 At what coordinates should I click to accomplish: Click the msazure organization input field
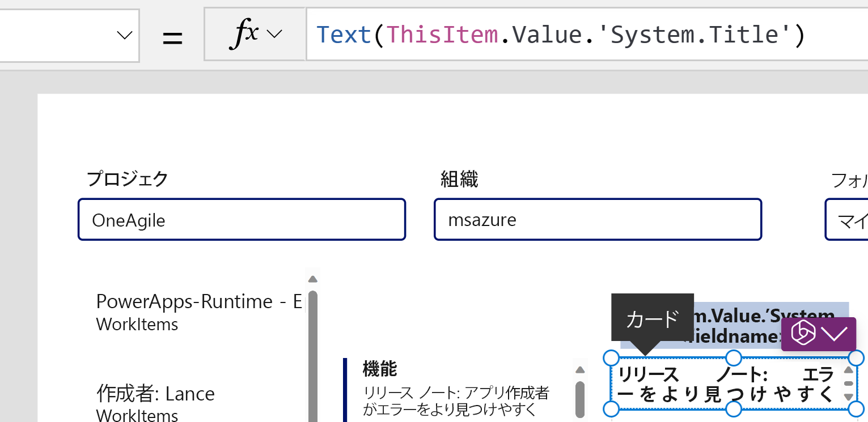[598, 219]
